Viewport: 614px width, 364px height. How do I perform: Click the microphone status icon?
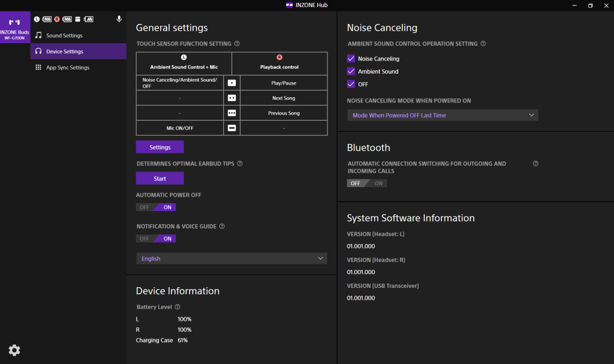(119, 19)
